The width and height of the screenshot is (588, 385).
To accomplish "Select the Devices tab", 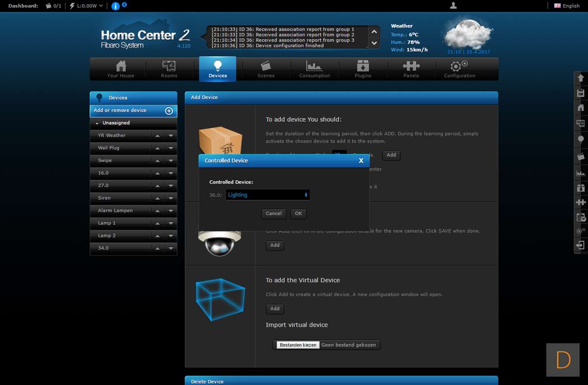I will [218, 69].
